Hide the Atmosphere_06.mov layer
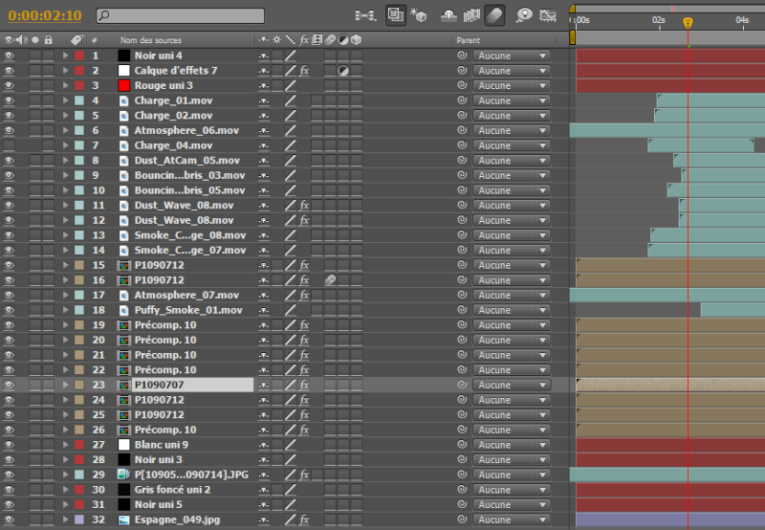This screenshot has height=530, width=765. coord(9,130)
